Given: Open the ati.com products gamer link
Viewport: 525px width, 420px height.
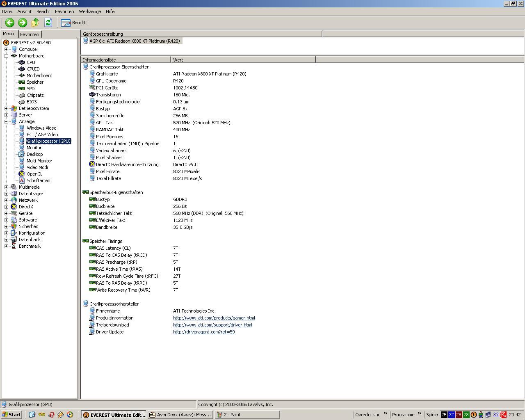Looking at the screenshot, I should click(214, 318).
